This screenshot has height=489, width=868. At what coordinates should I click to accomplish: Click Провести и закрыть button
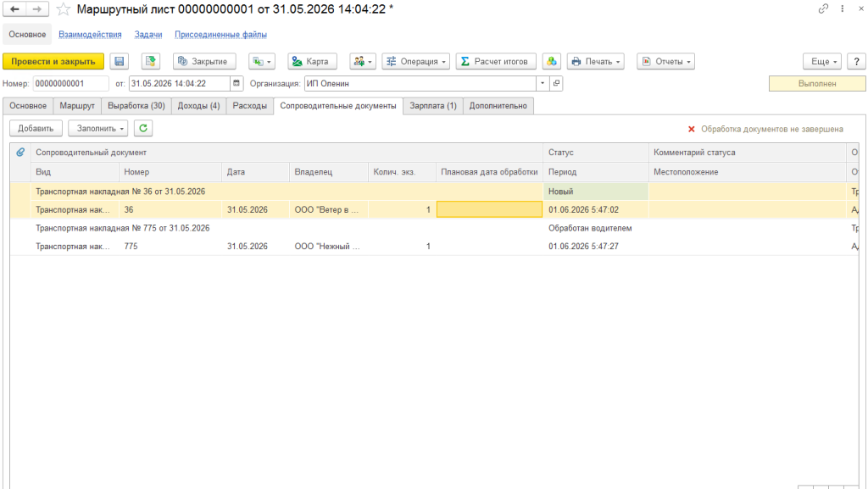(53, 61)
